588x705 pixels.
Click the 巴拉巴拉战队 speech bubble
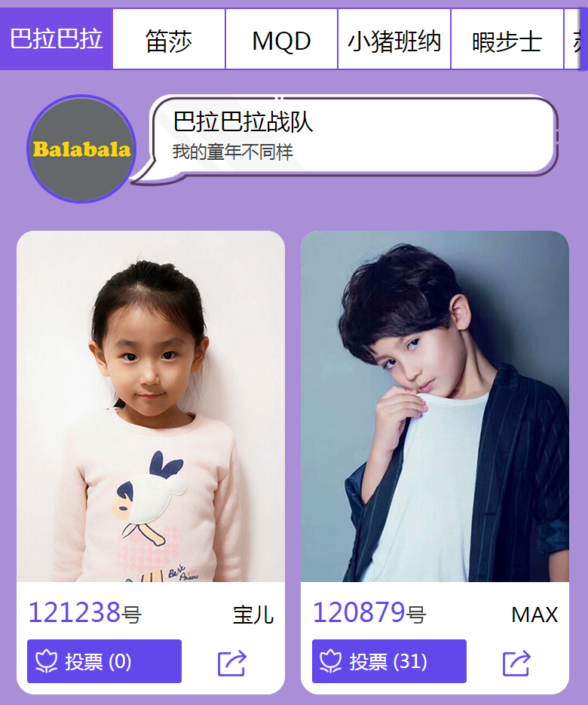coord(345,137)
